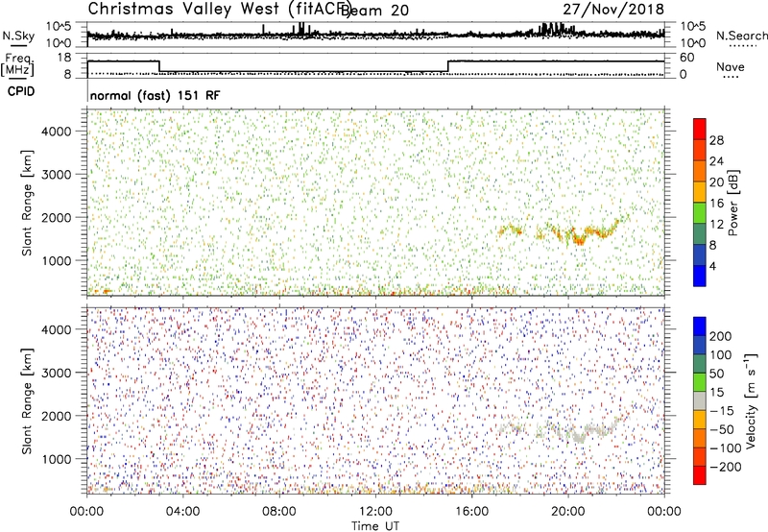Click the 18 tick on frequency axis

(x=64, y=58)
